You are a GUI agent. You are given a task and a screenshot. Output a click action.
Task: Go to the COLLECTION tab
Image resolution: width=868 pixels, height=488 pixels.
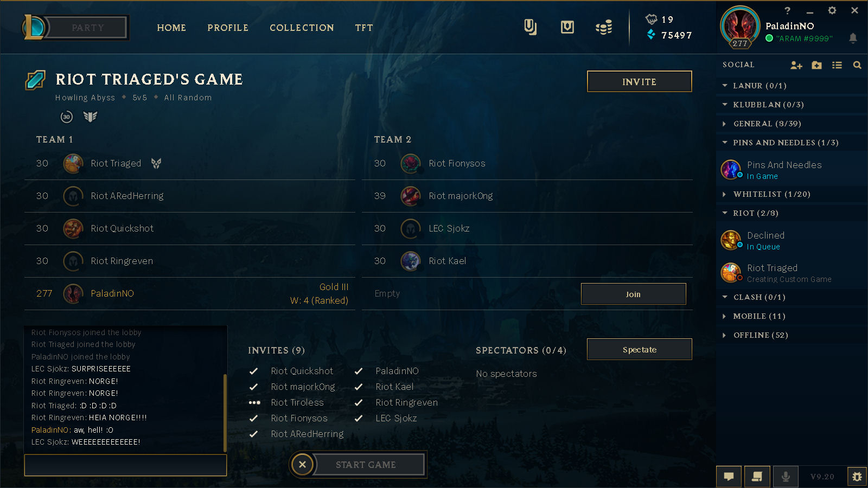point(302,28)
